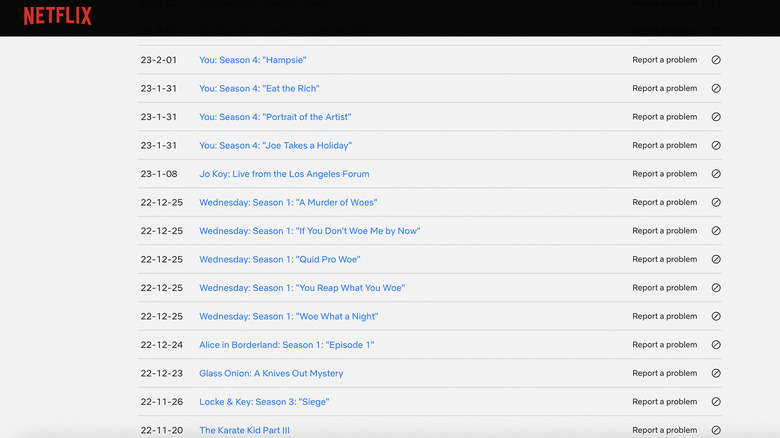Viewport: 780px width, 438px height.
Task: Hide Alice in Borderland Episode 1 entry
Action: point(716,345)
